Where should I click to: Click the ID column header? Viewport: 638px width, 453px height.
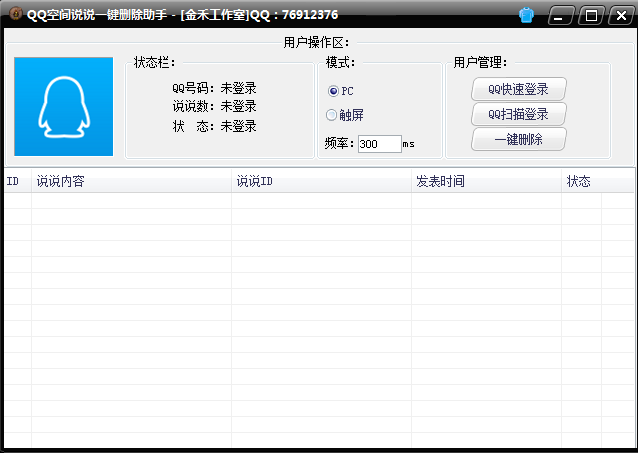tap(18, 181)
